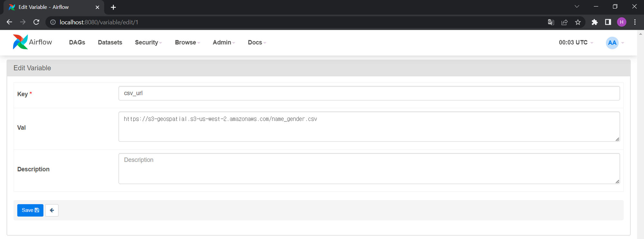Expand the Security menu
This screenshot has height=239, width=644.
[x=148, y=43]
